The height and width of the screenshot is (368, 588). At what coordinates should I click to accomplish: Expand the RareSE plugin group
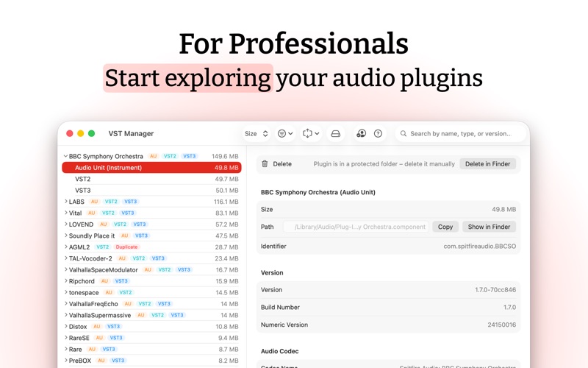coord(65,338)
